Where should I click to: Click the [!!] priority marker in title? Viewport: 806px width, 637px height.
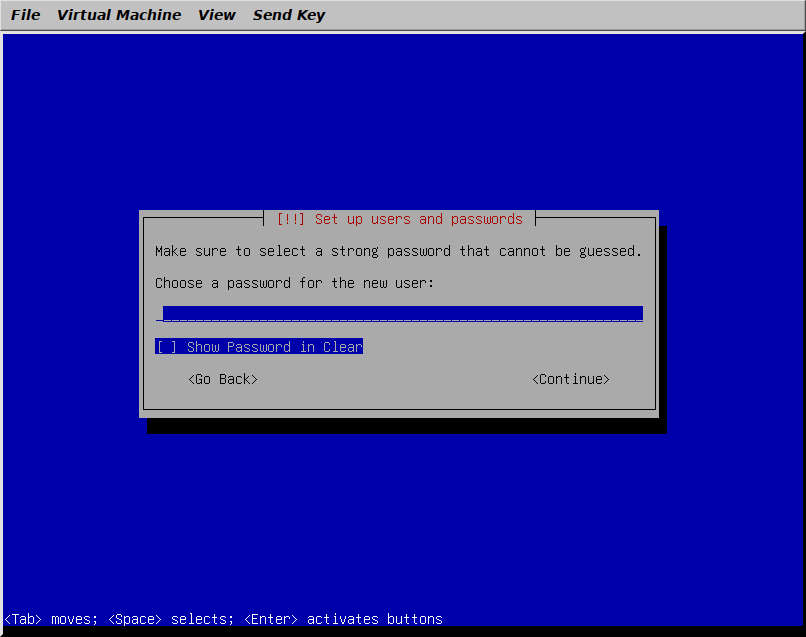(290, 219)
